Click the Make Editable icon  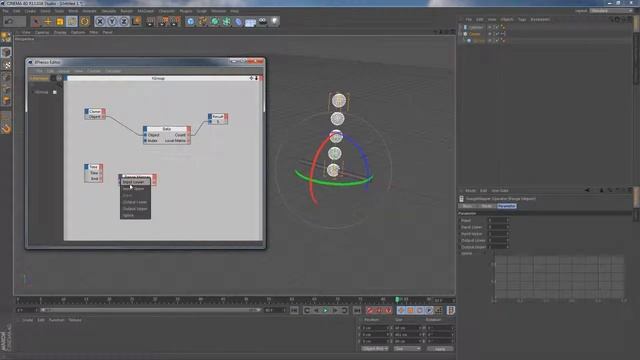[6, 37]
